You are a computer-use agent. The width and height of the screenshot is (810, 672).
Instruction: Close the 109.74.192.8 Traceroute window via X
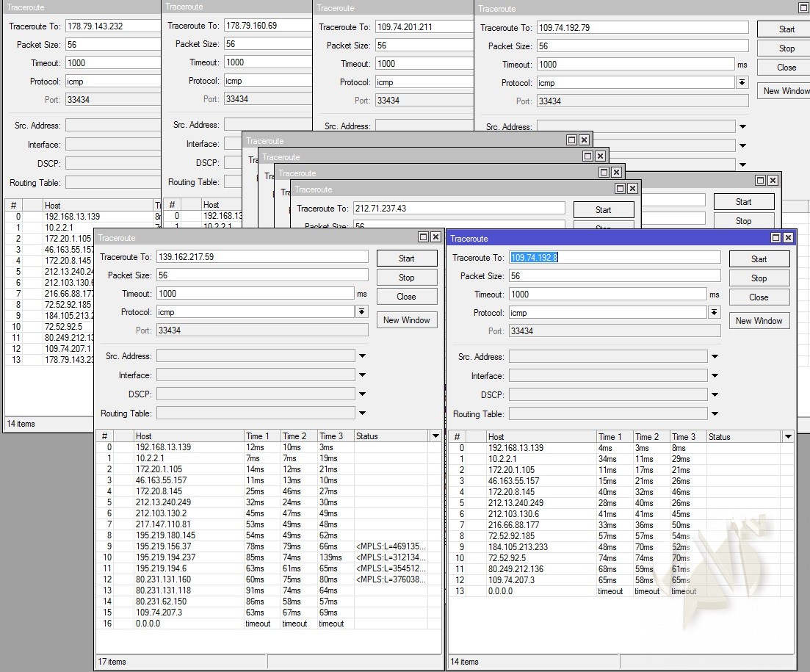point(788,238)
